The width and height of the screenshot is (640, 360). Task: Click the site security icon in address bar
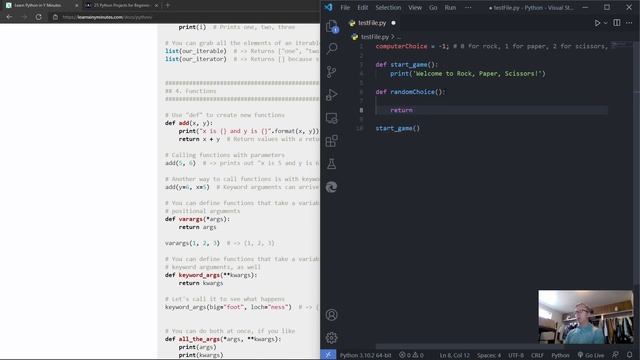tap(55, 17)
